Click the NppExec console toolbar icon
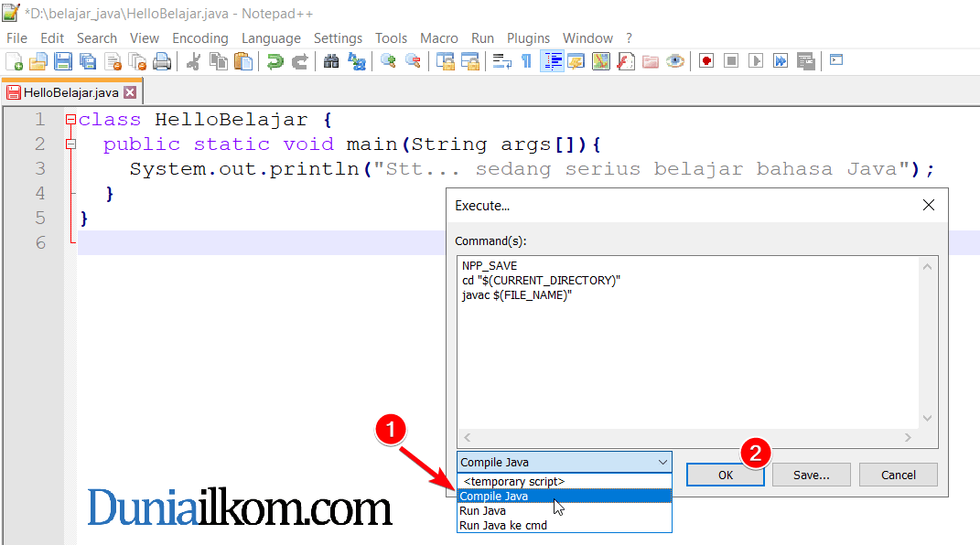Viewport: 980px width, 545px height. click(836, 60)
